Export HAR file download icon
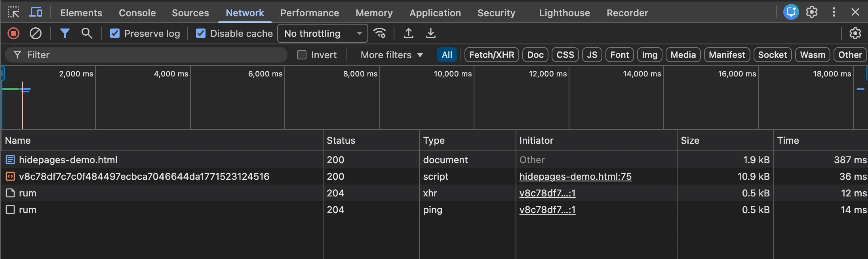 click(431, 33)
